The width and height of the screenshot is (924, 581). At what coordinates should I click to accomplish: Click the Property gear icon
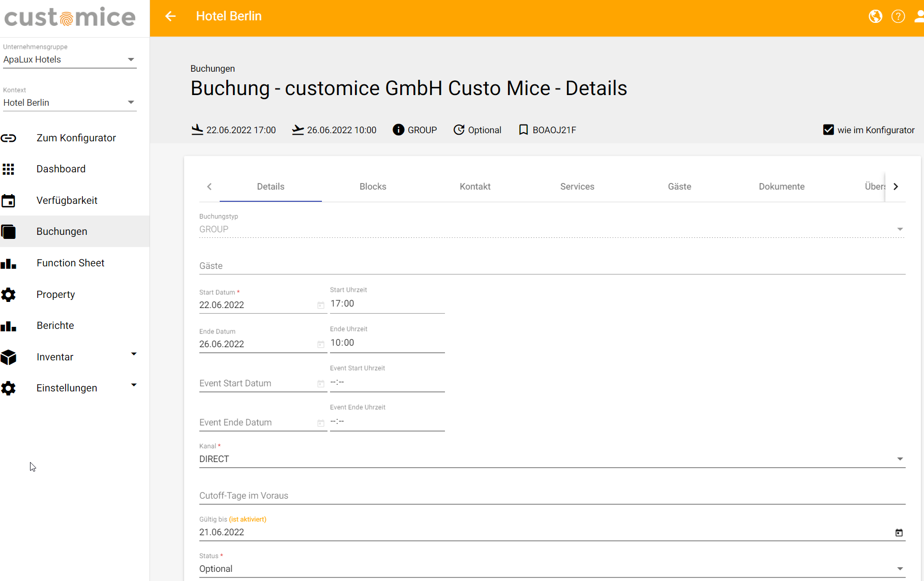(9, 295)
